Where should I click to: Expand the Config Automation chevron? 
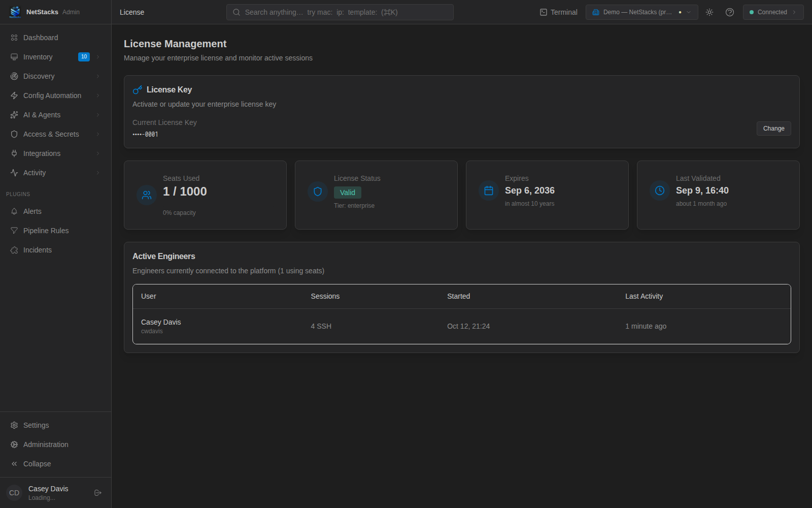[x=98, y=96]
